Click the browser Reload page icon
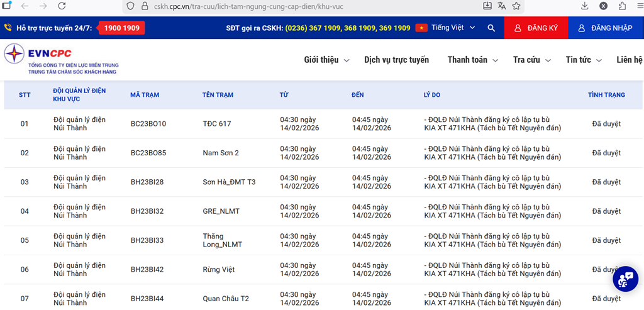This screenshot has width=644, height=310. tap(63, 6)
